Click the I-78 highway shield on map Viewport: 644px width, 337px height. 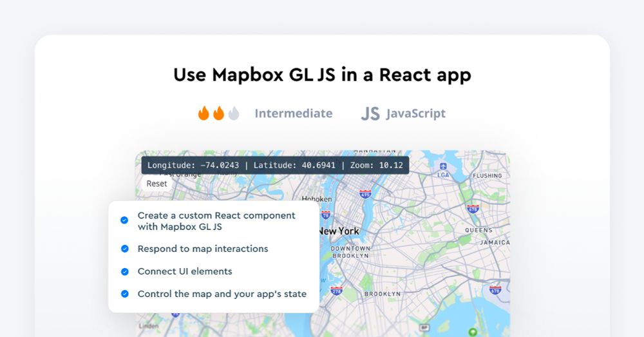coord(326,215)
